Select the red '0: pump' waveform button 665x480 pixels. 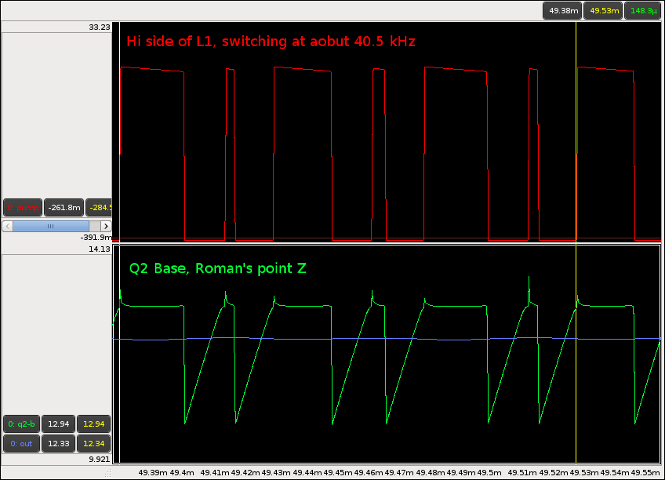(21, 207)
